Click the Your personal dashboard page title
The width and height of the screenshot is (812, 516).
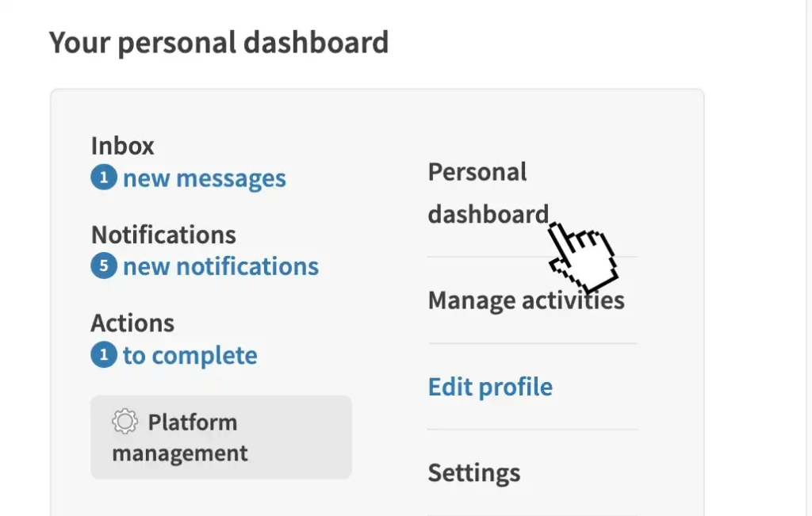point(219,42)
